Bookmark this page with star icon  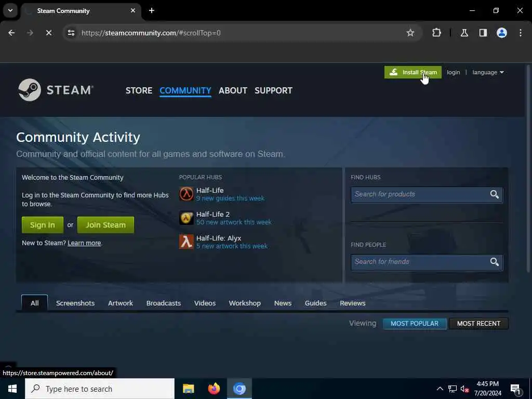410,33
